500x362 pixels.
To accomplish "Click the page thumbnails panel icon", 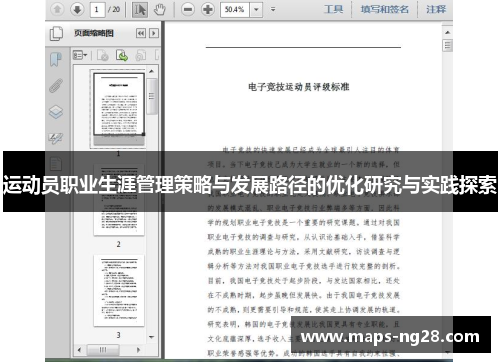I will 56,33.
